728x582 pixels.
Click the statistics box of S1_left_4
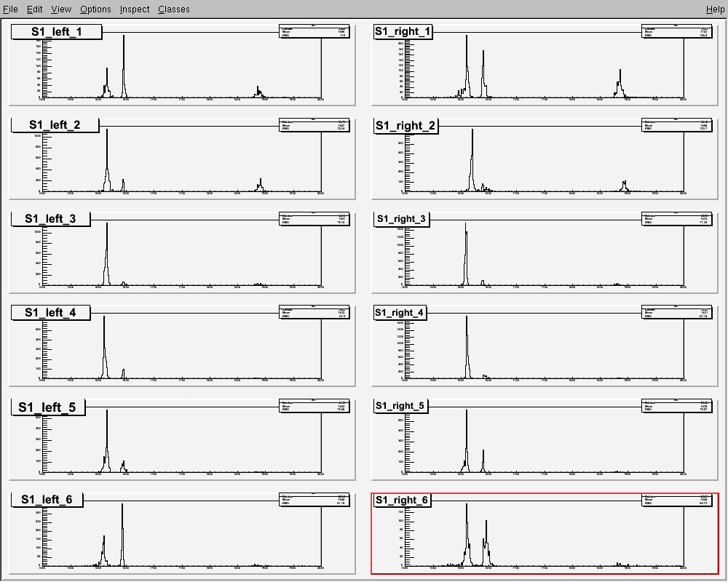click(314, 312)
